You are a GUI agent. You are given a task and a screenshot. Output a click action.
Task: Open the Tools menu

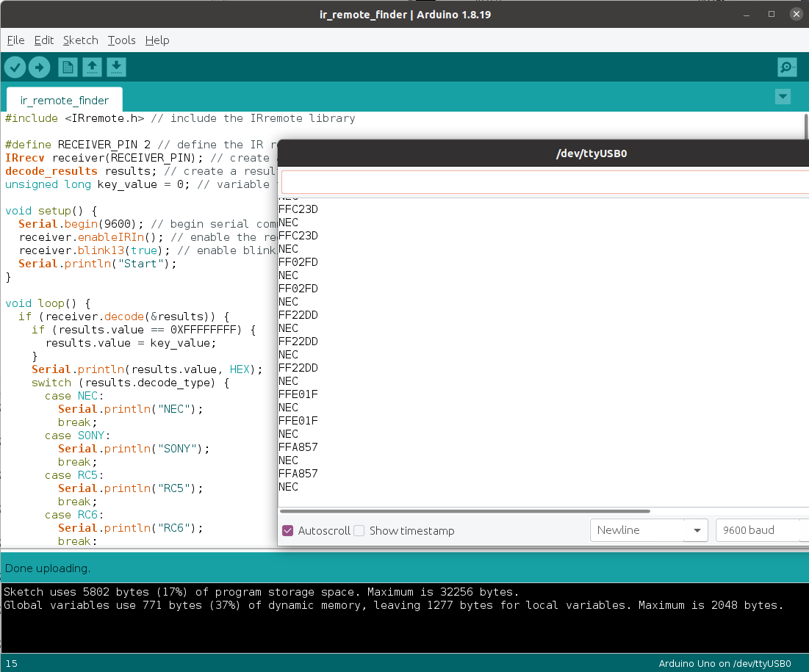tap(121, 40)
